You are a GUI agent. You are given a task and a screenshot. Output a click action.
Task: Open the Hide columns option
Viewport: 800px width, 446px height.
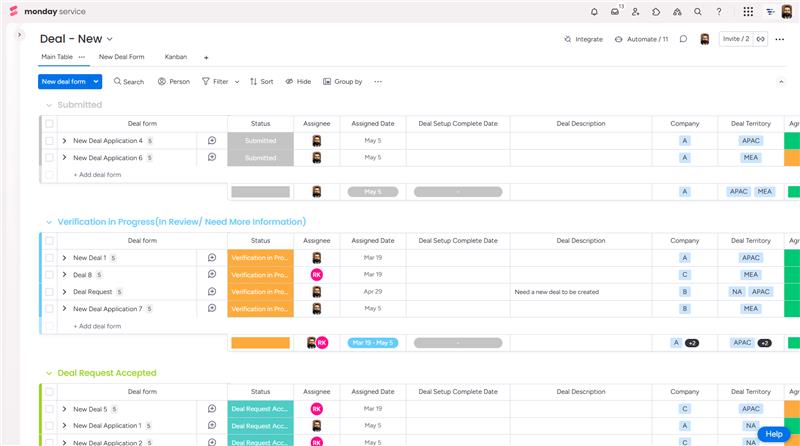pyautogui.click(x=298, y=82)
